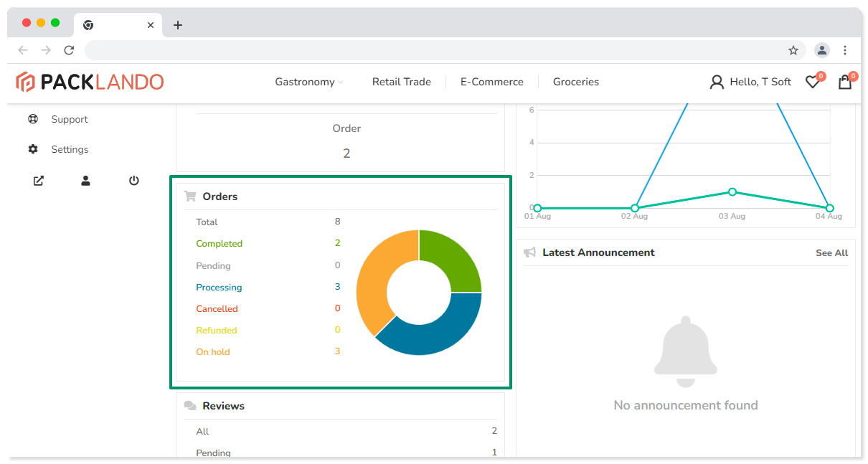868x464 pixels.
Task: Click the Refunded orders link
Action: [217, 331]
